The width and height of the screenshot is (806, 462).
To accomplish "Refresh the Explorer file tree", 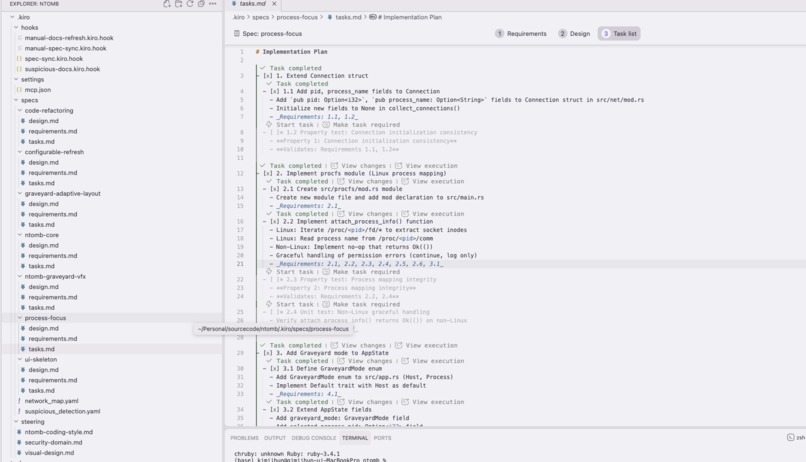I will 190,4.
